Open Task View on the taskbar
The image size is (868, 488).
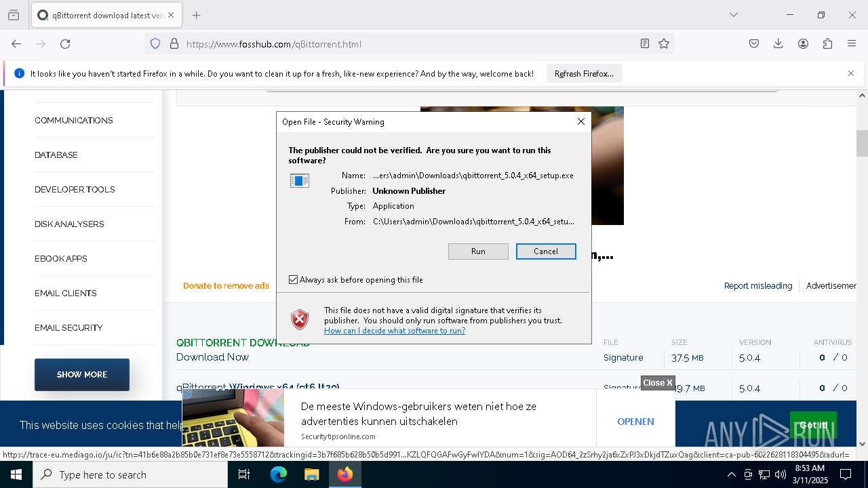point(244,474)
